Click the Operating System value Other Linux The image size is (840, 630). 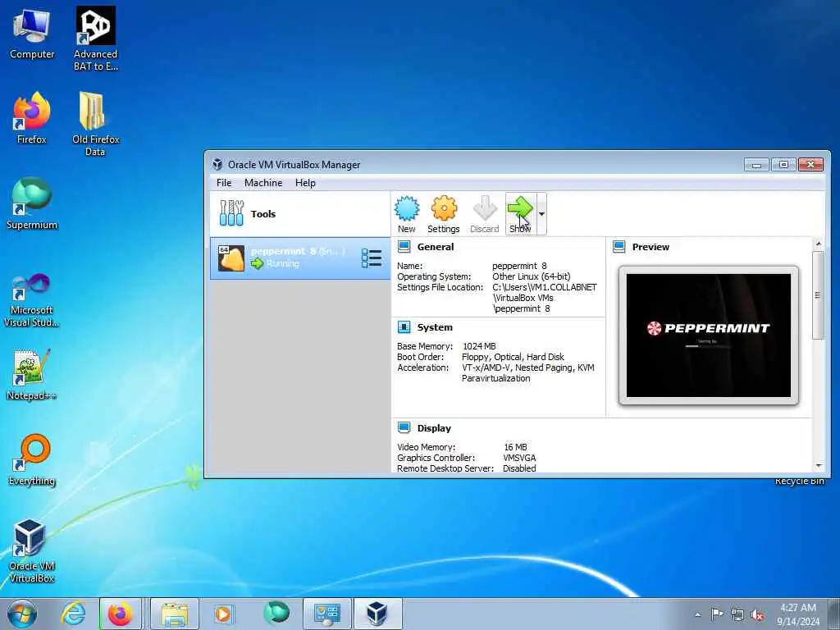pos(531,276)
